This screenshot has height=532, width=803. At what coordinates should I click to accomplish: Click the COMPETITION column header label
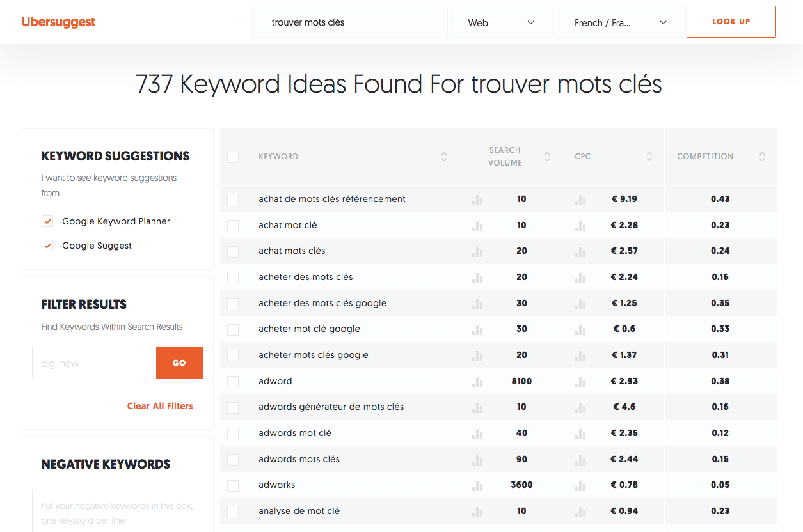(705, 157)
